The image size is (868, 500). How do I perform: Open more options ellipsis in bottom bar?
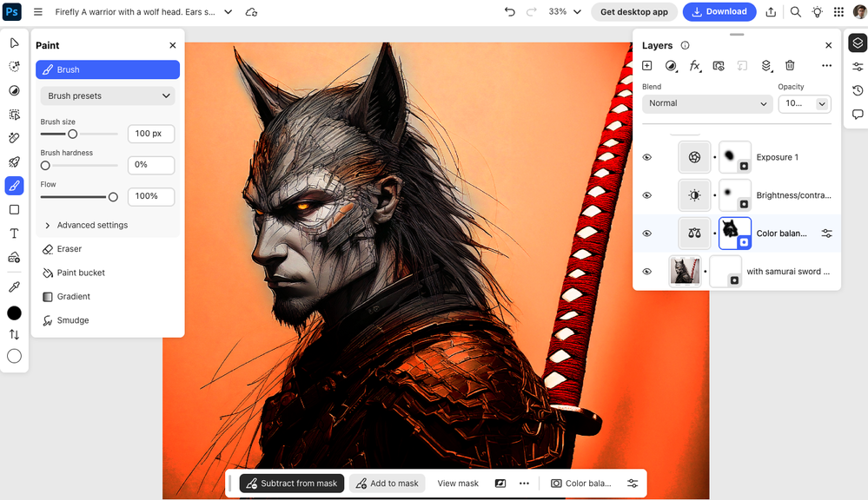(524, 484)
